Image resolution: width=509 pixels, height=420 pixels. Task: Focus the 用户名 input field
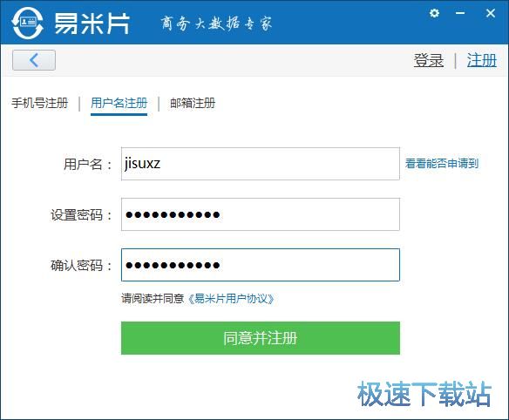(261, 164)
